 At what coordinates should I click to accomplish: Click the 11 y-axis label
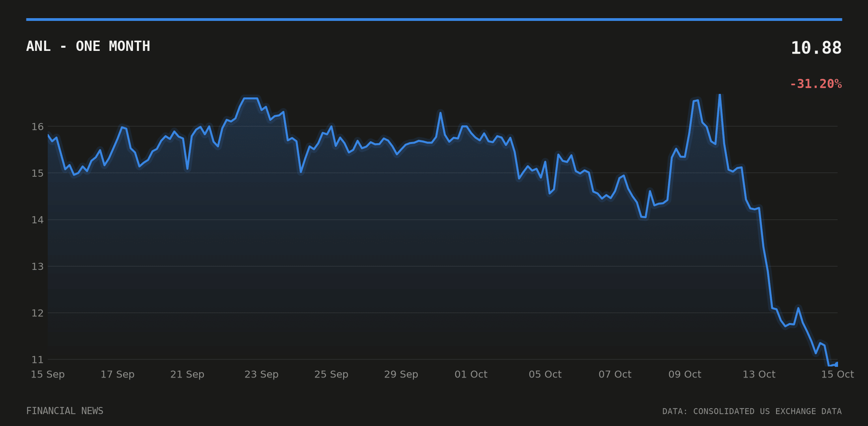[37, 360]
